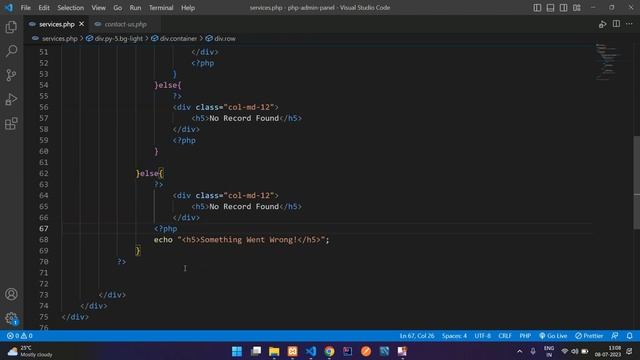Open the File menu
This screenshot has width=640, height=360.
click(x=26, y=7)
